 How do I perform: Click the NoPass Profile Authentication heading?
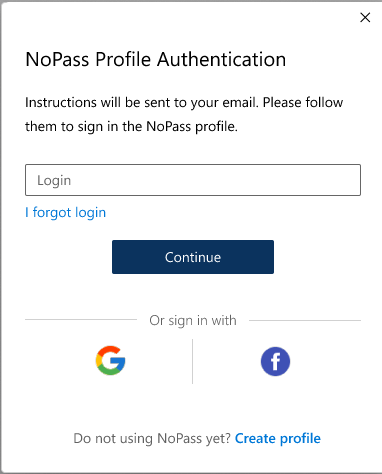click(x=156, y=59)
